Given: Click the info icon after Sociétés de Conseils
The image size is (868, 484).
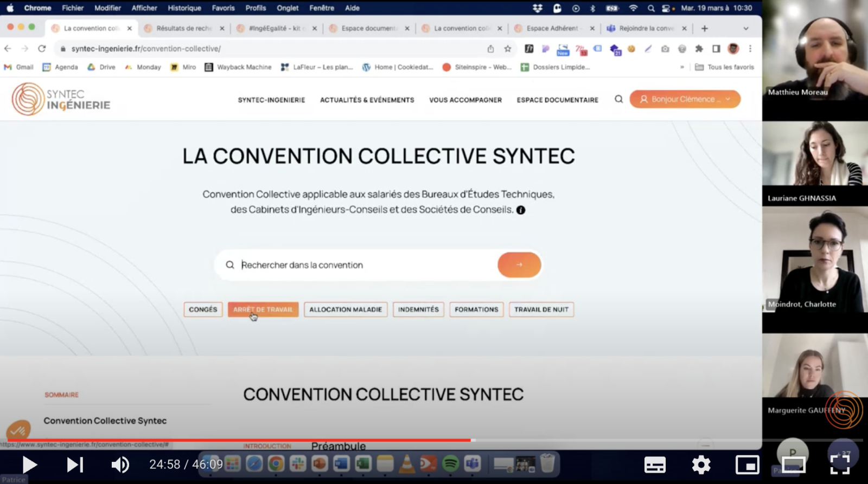Looking at the screenshot, I should [521, 210].
